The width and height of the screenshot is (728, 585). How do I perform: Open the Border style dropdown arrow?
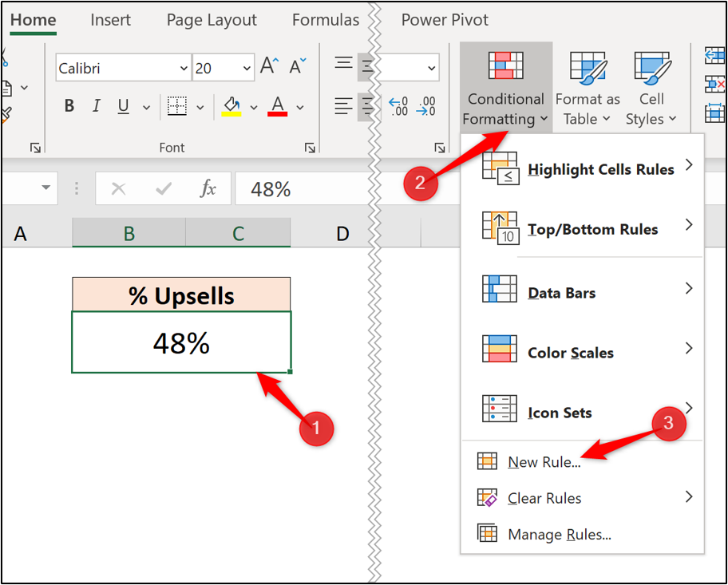(200, 105)
